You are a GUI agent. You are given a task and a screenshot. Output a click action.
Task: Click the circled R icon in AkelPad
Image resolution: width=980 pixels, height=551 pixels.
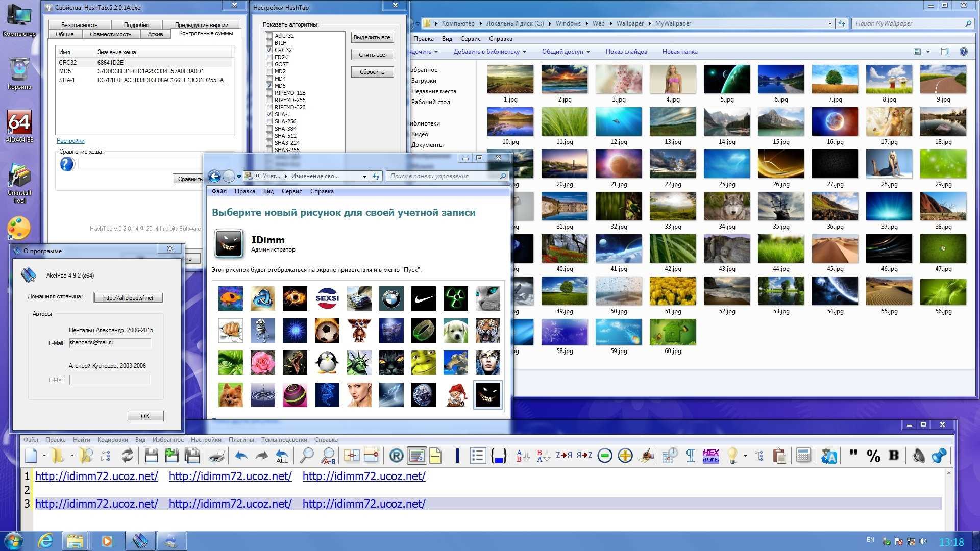pyautogui.click(x=396, y=456)
